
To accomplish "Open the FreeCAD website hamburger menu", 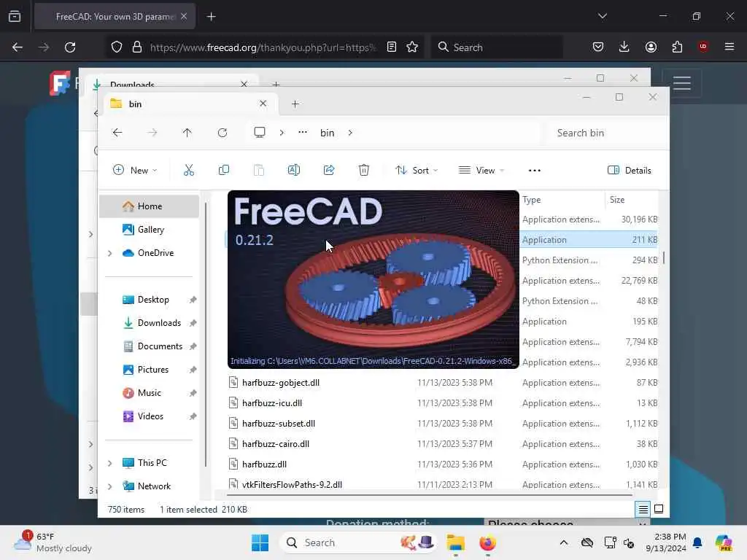I will [682, 83].
